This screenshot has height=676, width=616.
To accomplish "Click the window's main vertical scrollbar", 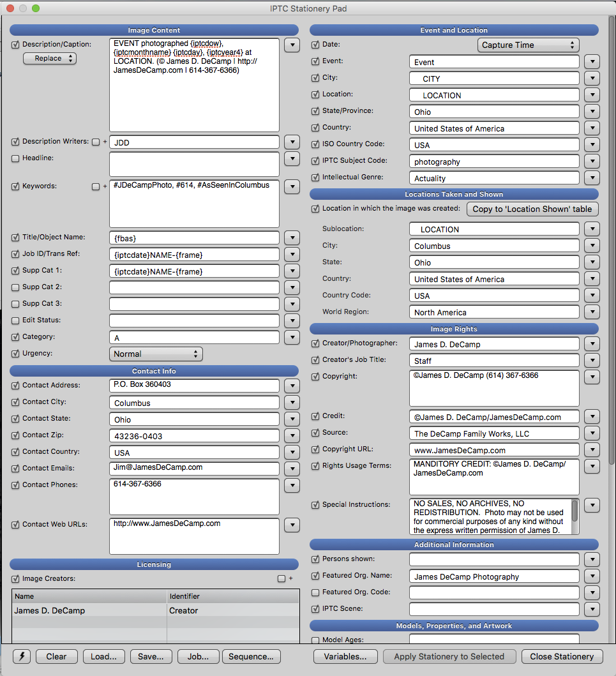I will coord(612,240).
